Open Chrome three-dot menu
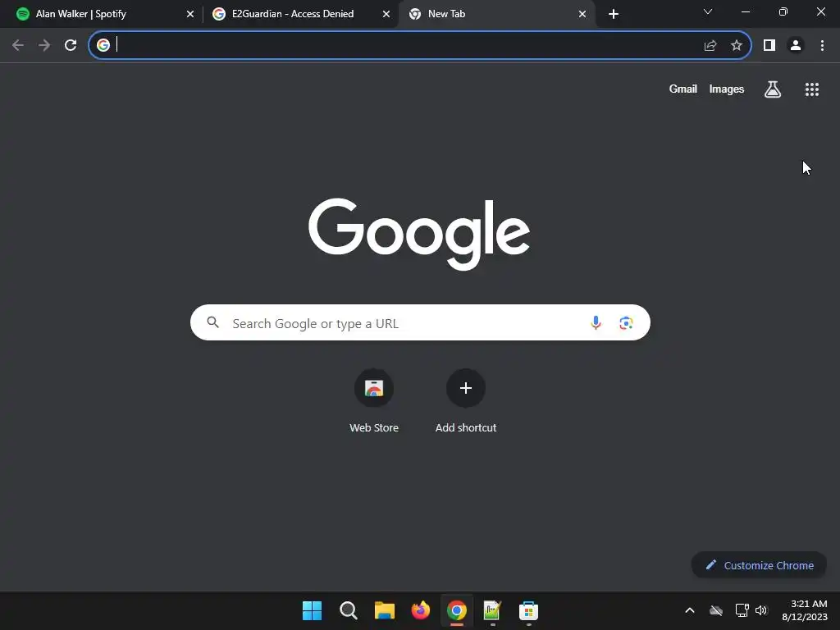The image size is (840, 630). point(822,45)
